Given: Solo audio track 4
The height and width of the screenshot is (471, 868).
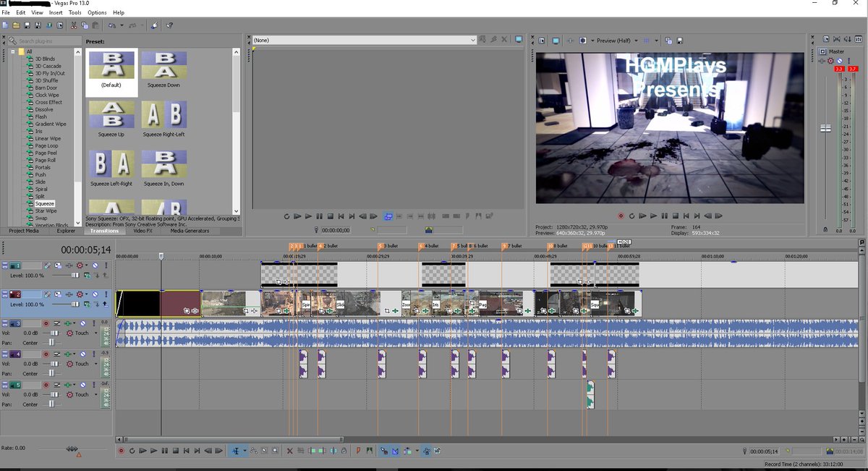Looking at the screenshot, I should tap(94, 354).
